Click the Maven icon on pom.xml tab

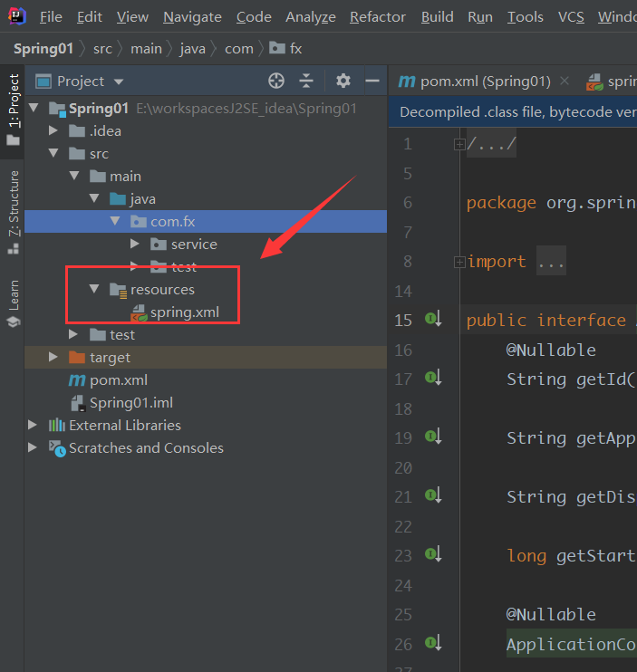406,81
